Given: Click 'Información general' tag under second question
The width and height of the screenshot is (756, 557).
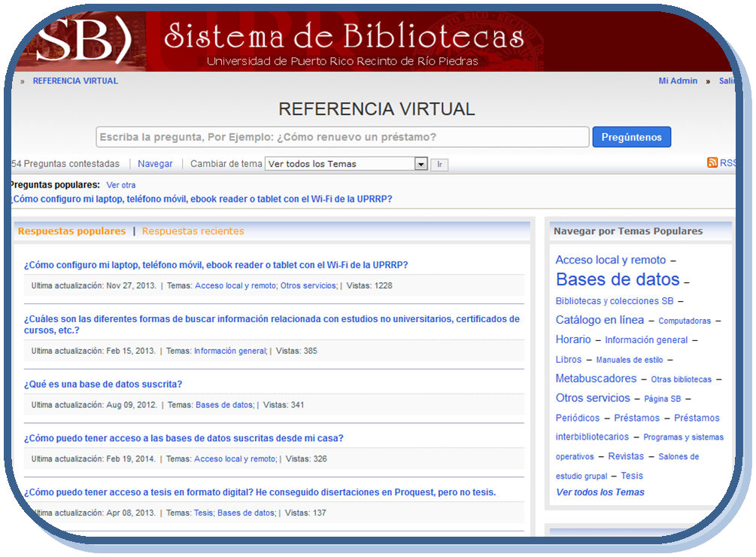Looking at the screenshot, I should tap(230, 351).
